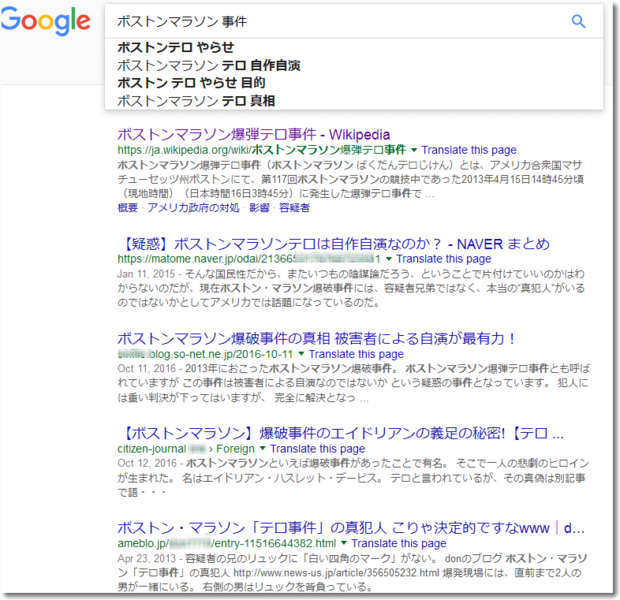The height and width of the screenshot is (600, 620).
Task: Select suggestion ボストンマラソン テロ 真相
Action: click(x=196, y=100)
